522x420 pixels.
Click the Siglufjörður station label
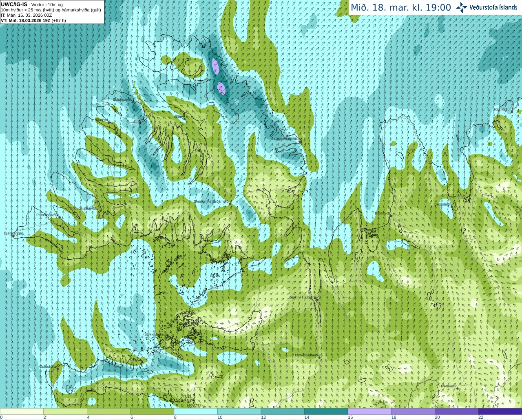pos(501,109)
